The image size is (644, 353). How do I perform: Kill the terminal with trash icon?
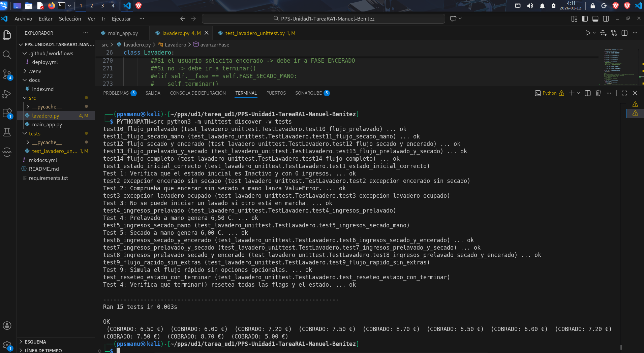point(598,93)
